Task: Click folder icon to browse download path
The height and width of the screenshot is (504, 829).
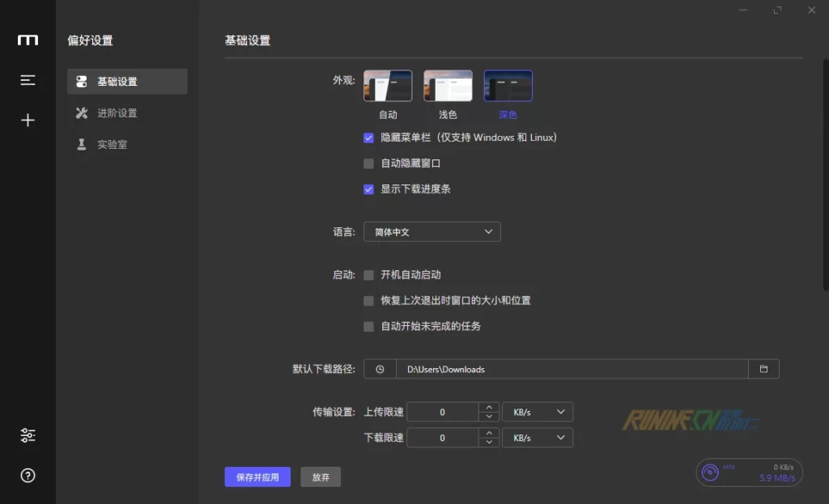Action: (763, 369)
